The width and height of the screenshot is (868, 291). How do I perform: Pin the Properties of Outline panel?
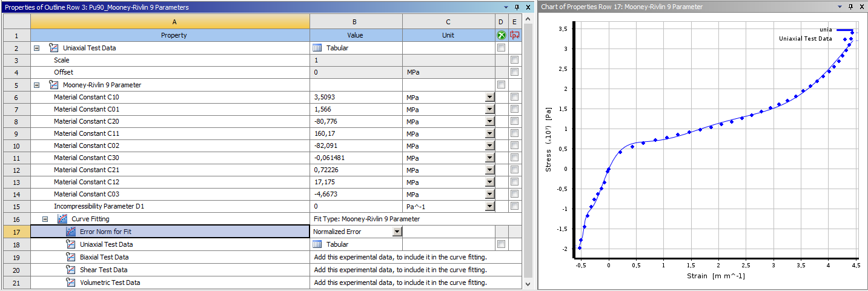517,7
